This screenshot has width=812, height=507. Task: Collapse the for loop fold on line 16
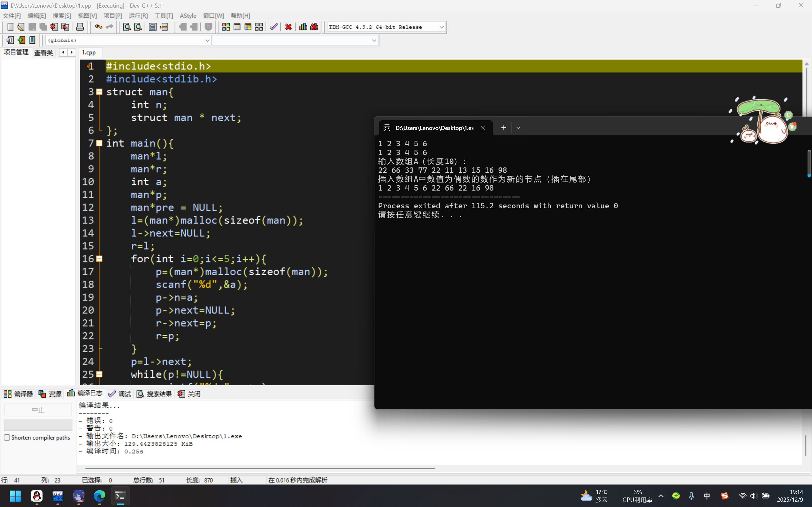pyautogui.click(x=99, y=259)
